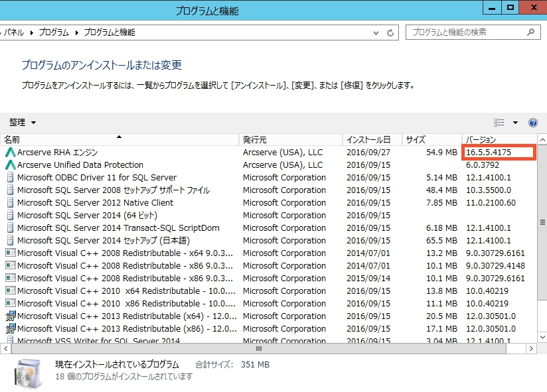This screenshot has width=547, height=392.
Task: Expand the change view dropdown arrow
Action: [514, 122]
